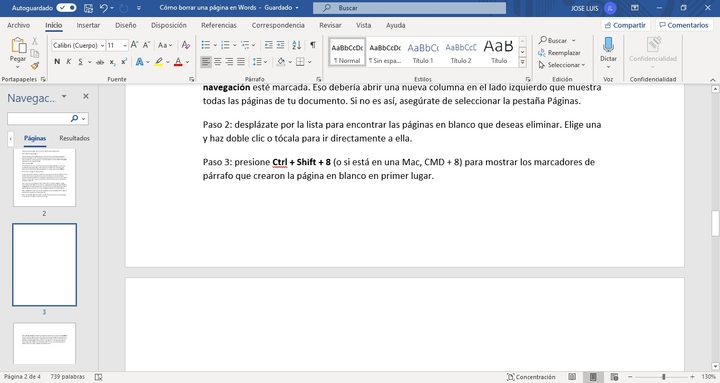Click the Sort A-Z icon
The width and height of the screenshot is (720, 383).
pos(297,45)
